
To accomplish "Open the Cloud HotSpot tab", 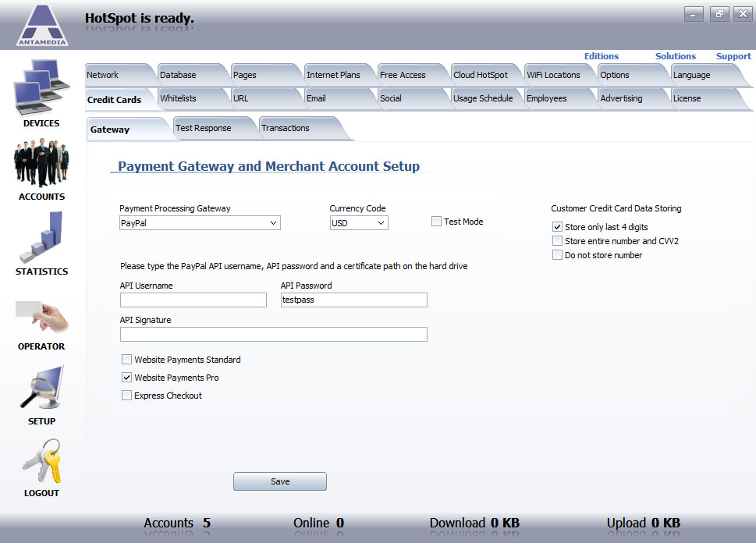I will (x=486, y=75).
